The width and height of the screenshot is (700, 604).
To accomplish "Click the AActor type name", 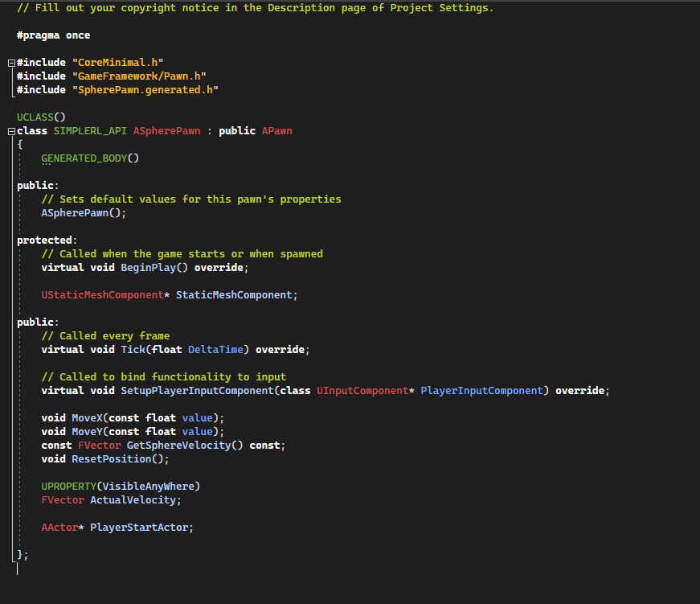I will pos(59,527).
